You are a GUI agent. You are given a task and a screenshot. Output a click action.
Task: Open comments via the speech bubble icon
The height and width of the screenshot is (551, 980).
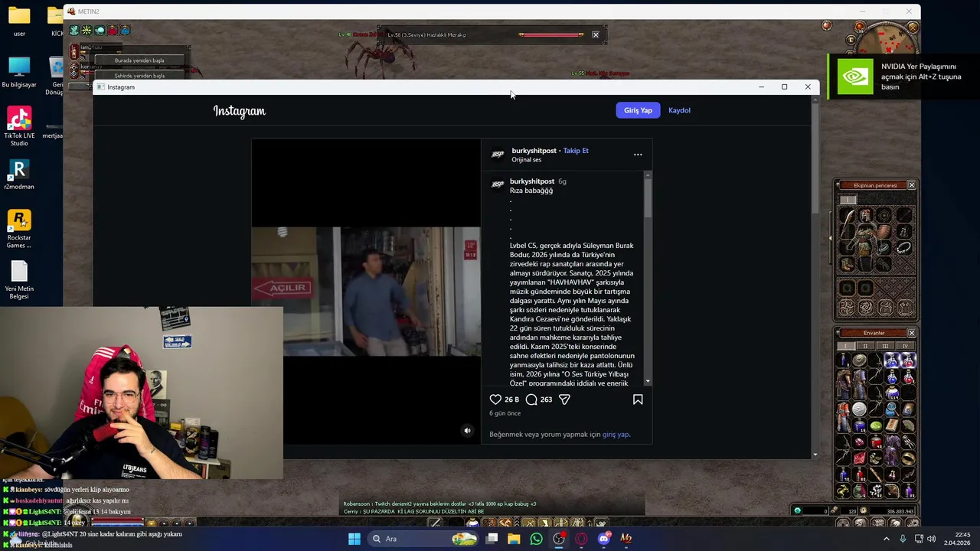[531, 399]
